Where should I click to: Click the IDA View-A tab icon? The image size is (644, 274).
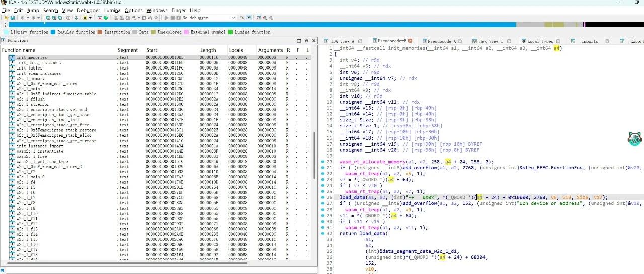point(326,41)
